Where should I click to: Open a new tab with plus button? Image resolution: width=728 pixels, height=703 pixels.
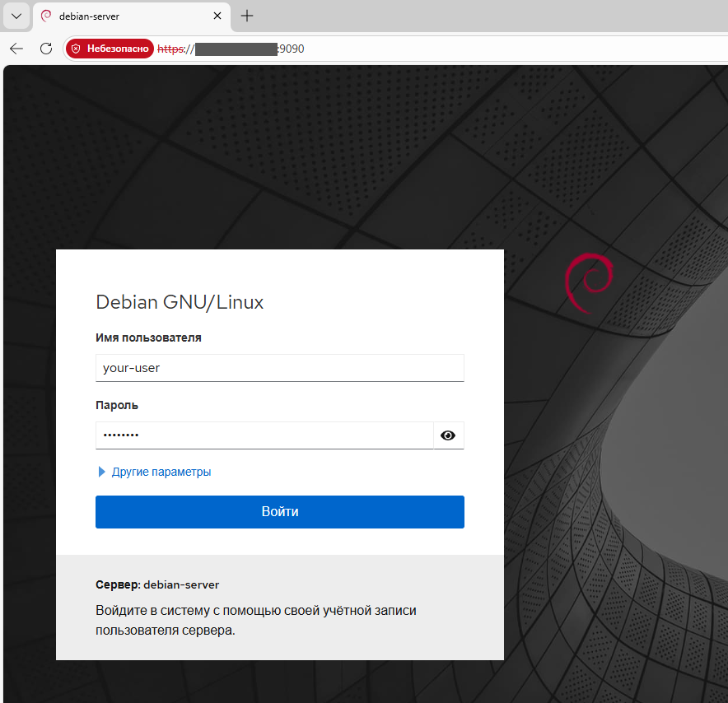click(247, 16)
